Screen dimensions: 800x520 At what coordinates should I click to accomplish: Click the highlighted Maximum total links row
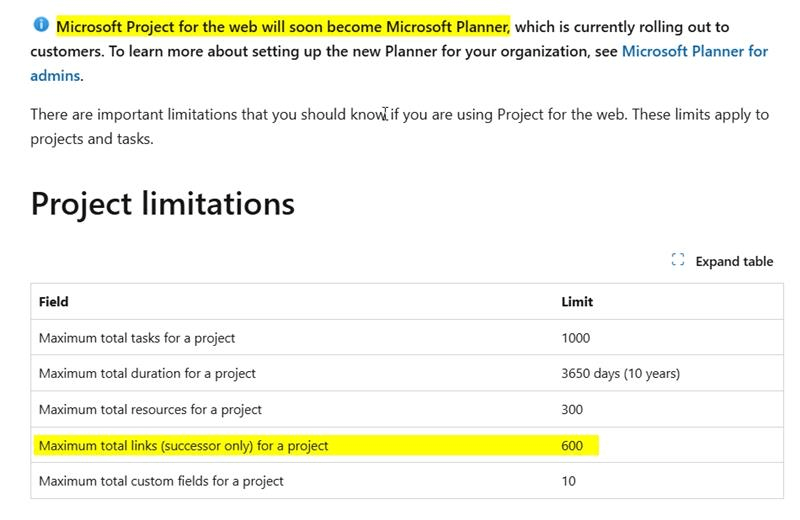coord(316,445)
